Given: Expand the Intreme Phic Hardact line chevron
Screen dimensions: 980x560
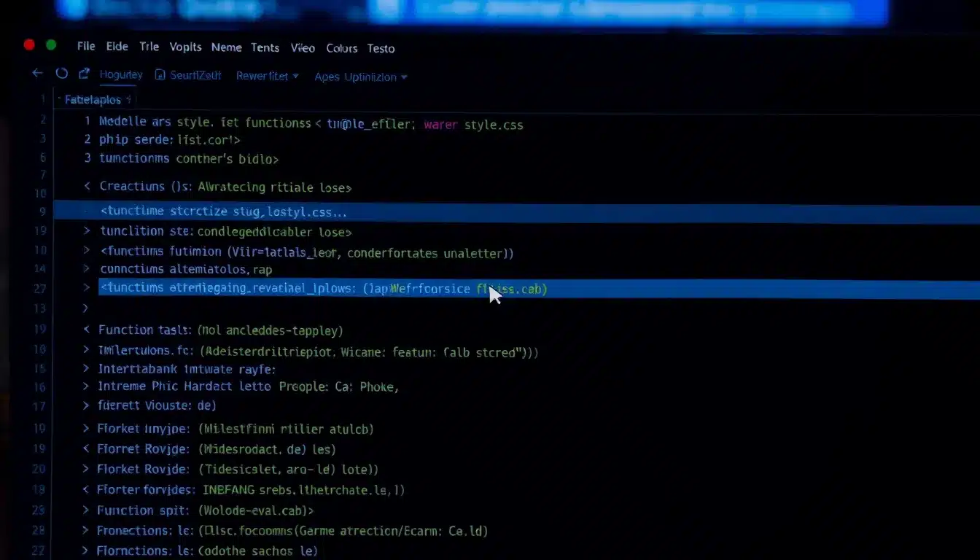Looking at the screenshot, I should [87, 386].
